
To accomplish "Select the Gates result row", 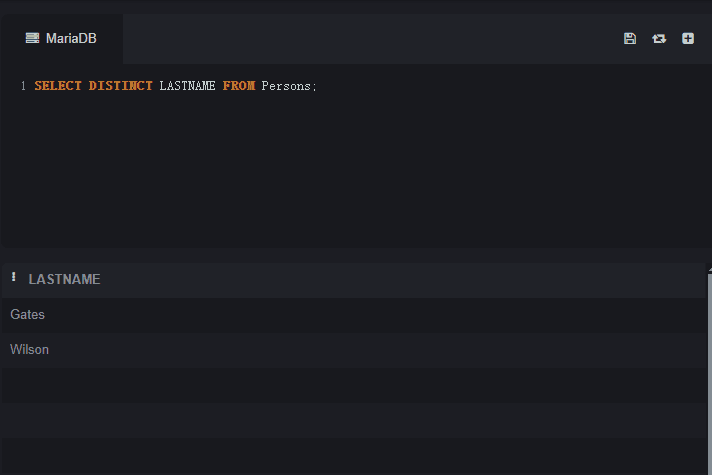I will pos(354,315).
